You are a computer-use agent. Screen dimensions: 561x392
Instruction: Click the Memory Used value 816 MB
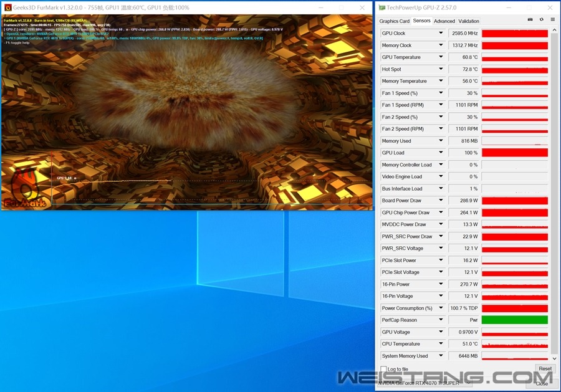pos(464,141)
